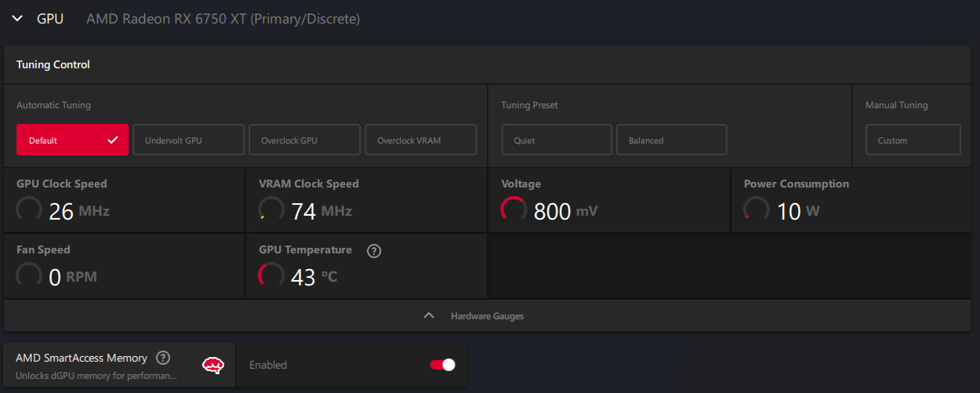Click the 43 °C temperature value
This screenshot has height=393, width=980.
(x=314, y=277)
